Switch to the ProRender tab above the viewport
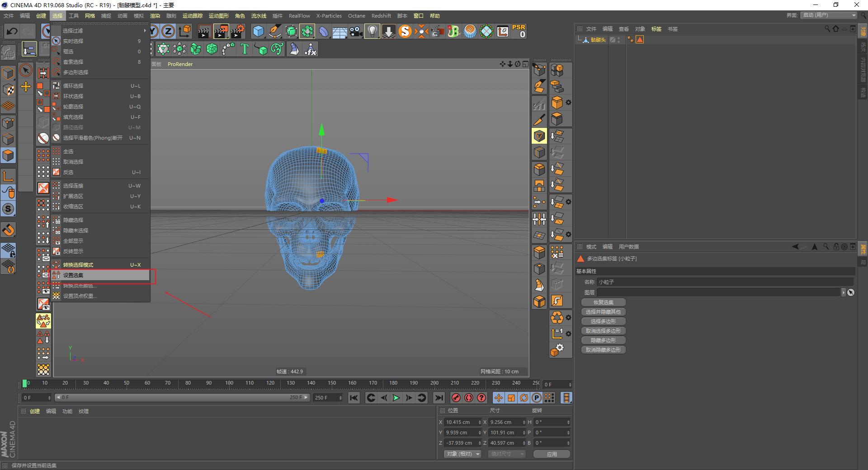 [x=180, y=64]
